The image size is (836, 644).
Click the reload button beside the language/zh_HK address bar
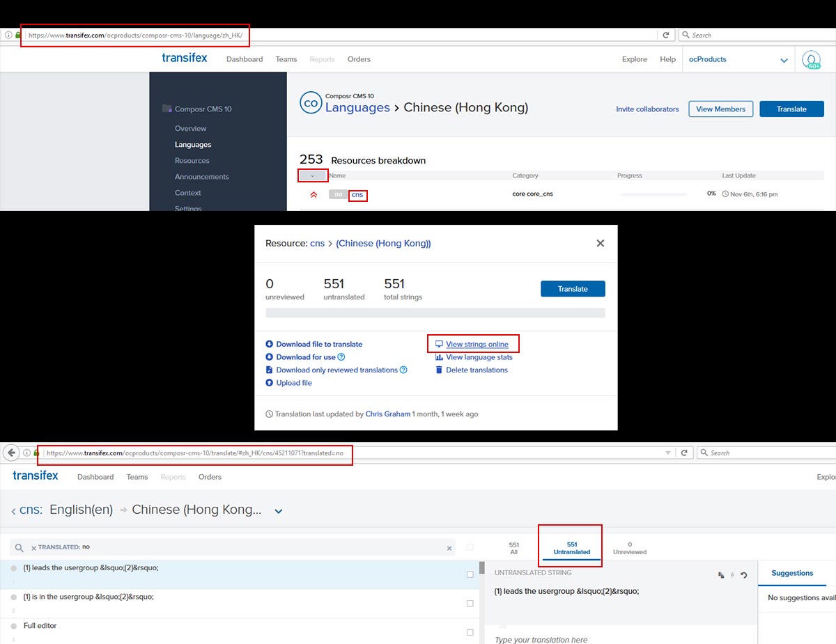pos(666,35)
